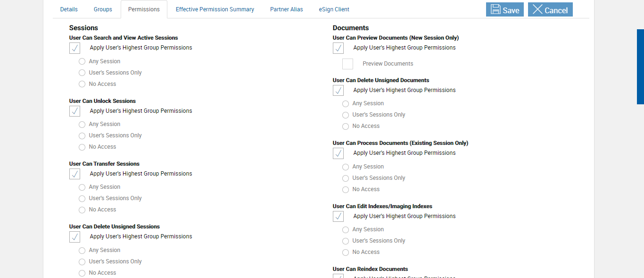Image resolution: width=644 pixels, height=278 pixels.
Task: Select Any Session under Search and View Active Sessions
Action: [82, 61]
